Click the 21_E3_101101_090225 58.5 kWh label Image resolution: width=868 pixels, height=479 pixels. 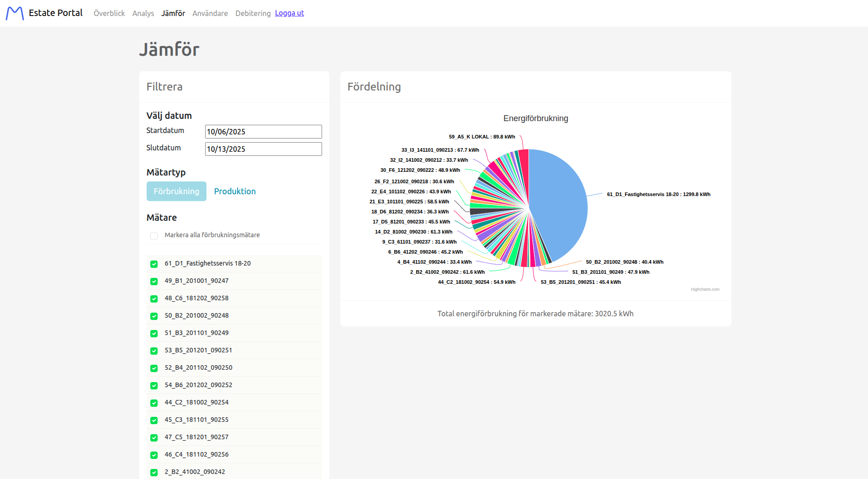[x=409, y=202]
